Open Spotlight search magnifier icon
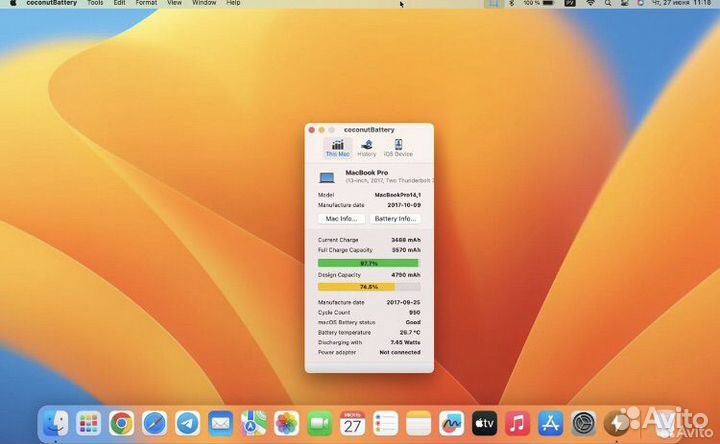This screenshot has width=720, height=444. point(608,3)
